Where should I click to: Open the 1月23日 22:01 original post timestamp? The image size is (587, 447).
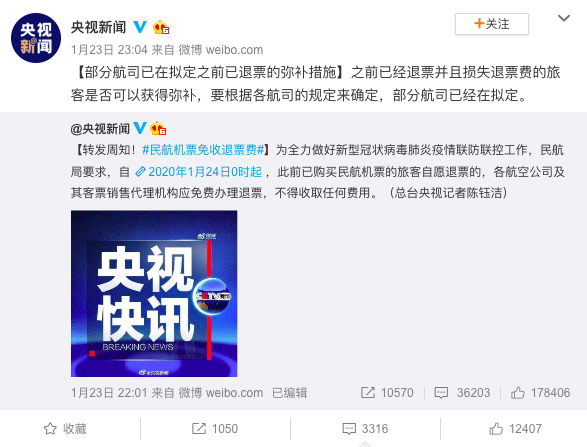click(109, 393)
